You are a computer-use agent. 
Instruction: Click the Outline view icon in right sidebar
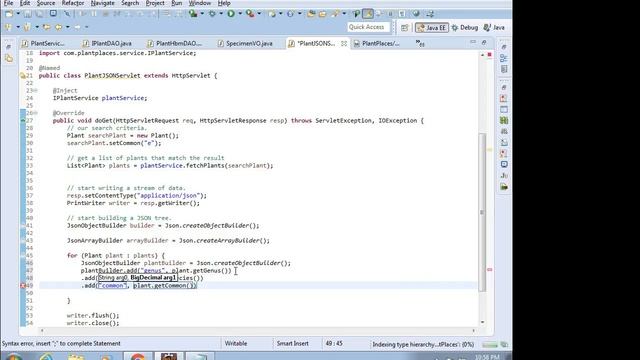coord(504,58)
